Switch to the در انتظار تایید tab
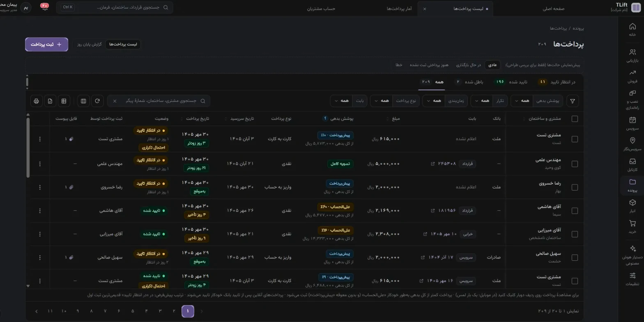This screenshot has width=644, height=322. [556, 82]
